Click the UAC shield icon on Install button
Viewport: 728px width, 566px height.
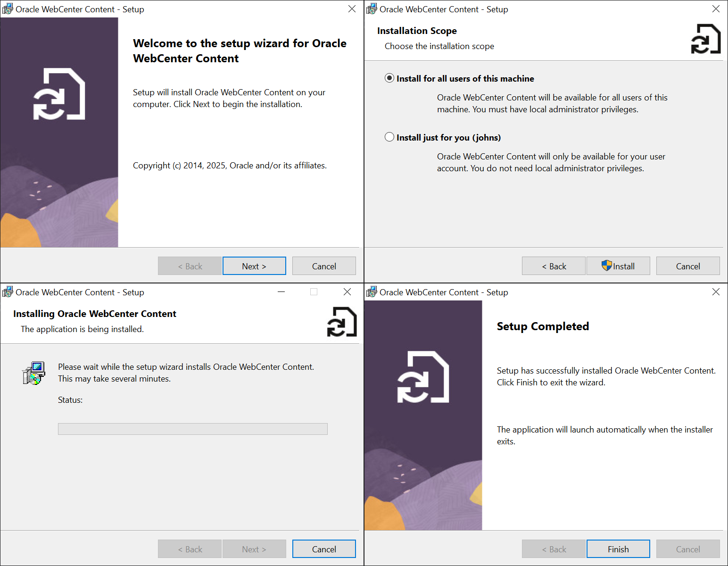point(607,266)
